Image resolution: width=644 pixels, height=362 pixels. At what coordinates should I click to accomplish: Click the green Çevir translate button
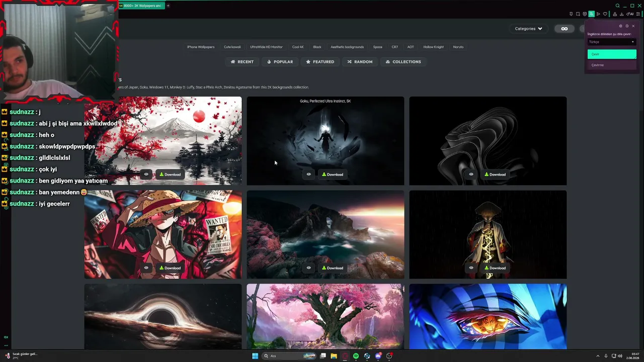612,54
